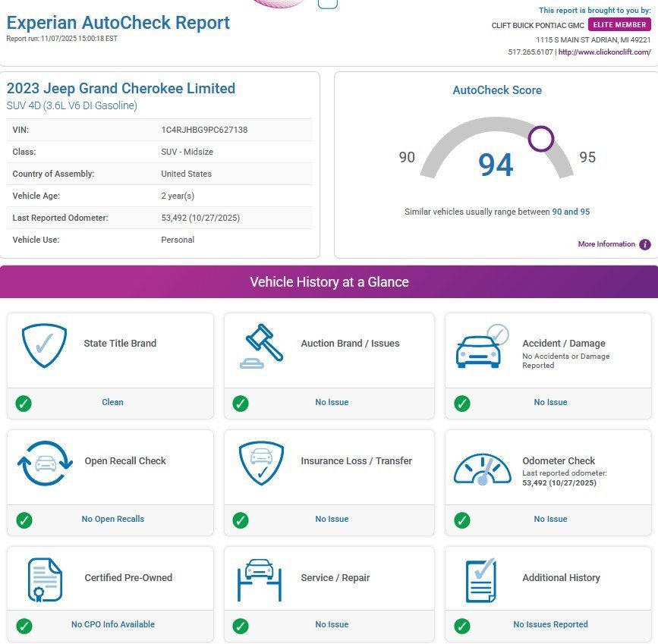Image resolution: width=658 pixels, height=644 pixels.
Task: Click the Elite Member badge
Action: 619,25
